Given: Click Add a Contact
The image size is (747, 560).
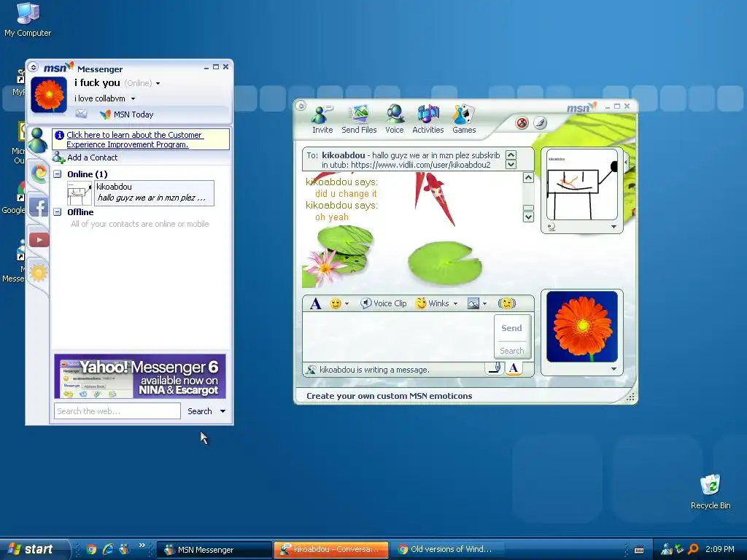Looking at the screenshot, I should click(x=85, y=157).
